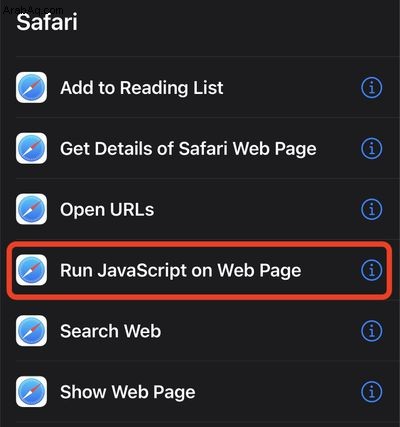
Task: Select the Search Web action text
Action: 111,331
